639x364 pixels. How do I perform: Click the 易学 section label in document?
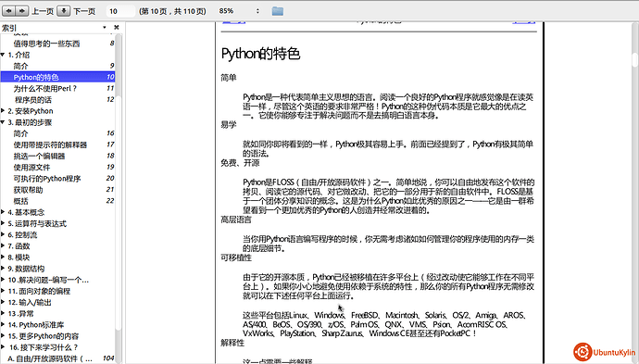[229, 125]
